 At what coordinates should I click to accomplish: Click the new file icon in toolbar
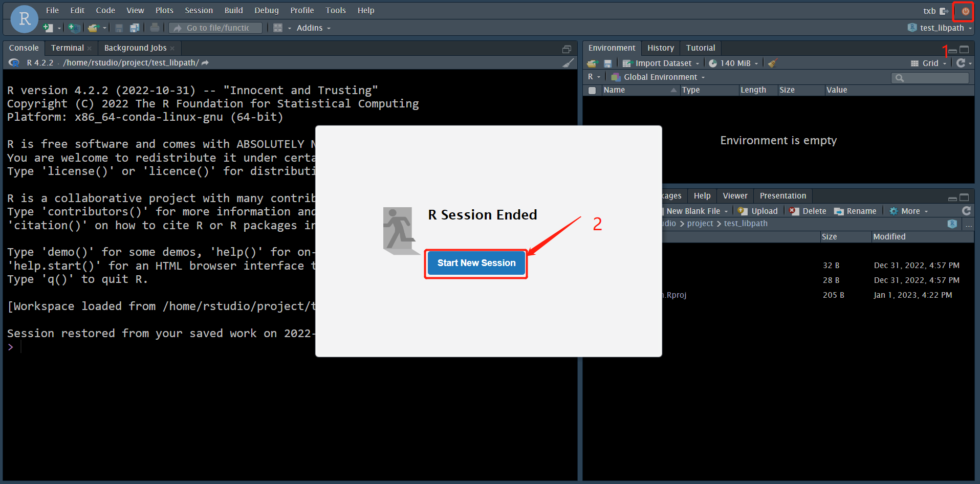pos(48,28)
